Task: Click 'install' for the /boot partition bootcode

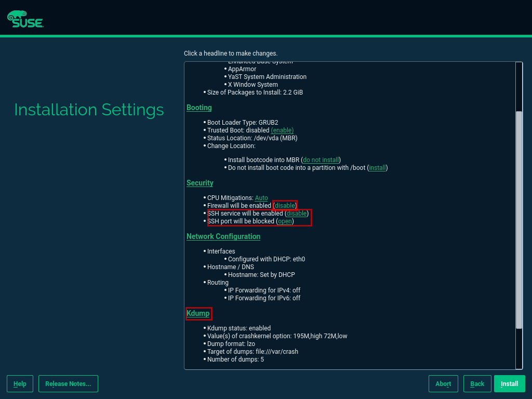Action: click(377, 167)
